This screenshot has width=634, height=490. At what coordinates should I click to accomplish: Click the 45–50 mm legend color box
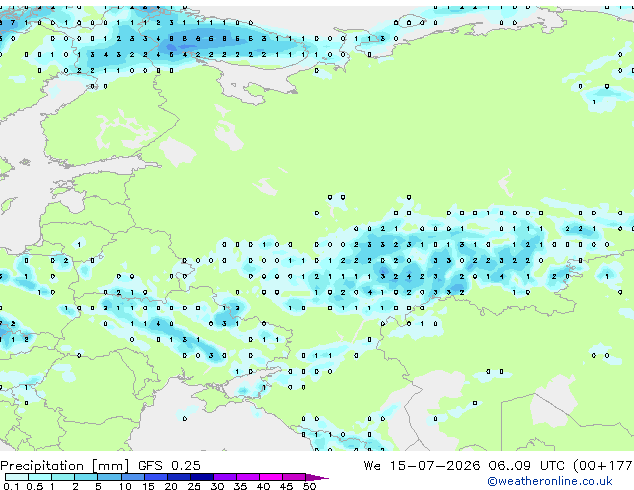pos(294,477)
